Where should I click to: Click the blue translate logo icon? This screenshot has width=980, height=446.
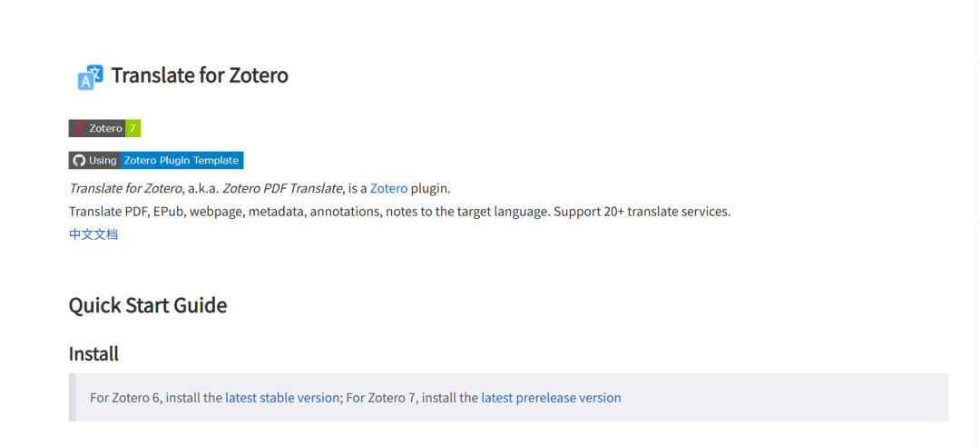coord(90,77)
